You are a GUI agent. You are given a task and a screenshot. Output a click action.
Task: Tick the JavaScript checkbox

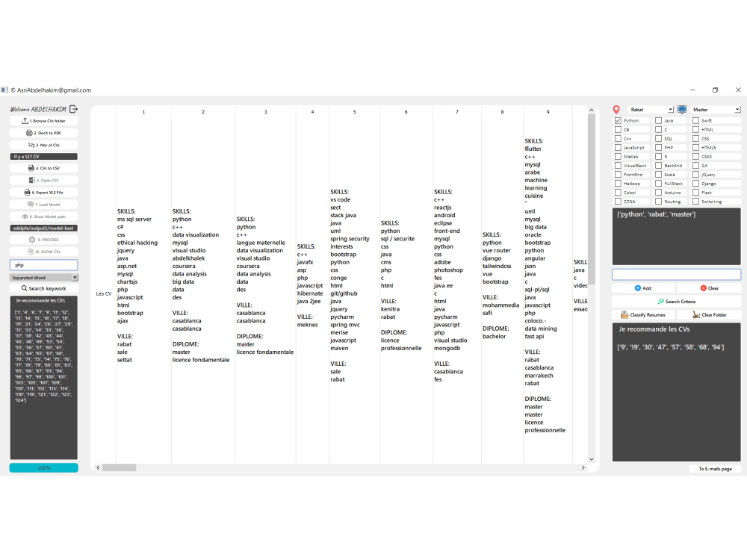click(618, 148)
